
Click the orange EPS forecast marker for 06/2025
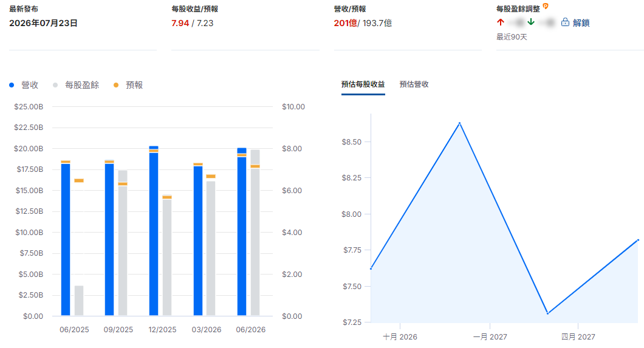pyautogui.click(x=79, y=180)
